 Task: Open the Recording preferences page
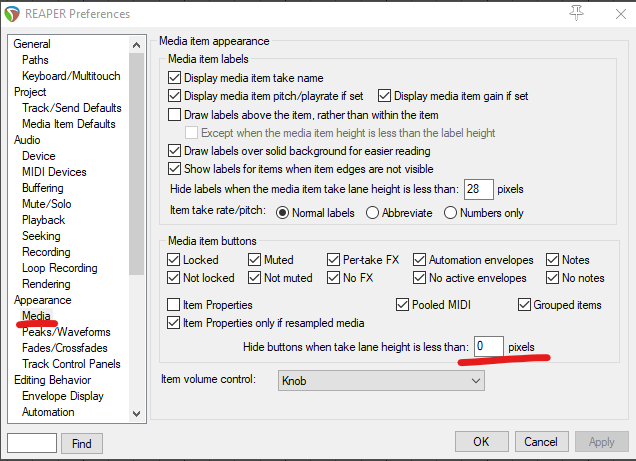click(46, 252)
